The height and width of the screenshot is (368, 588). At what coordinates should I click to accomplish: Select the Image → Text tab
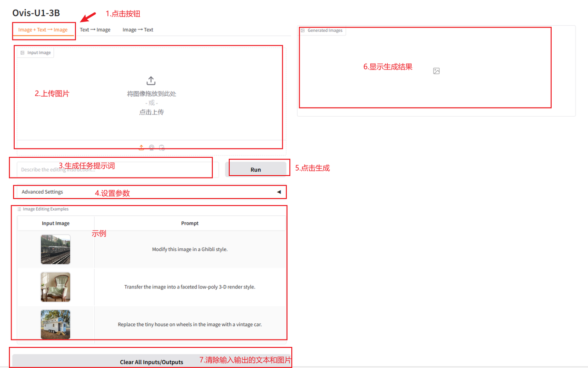pyautogui.click(x=138, y=29)
